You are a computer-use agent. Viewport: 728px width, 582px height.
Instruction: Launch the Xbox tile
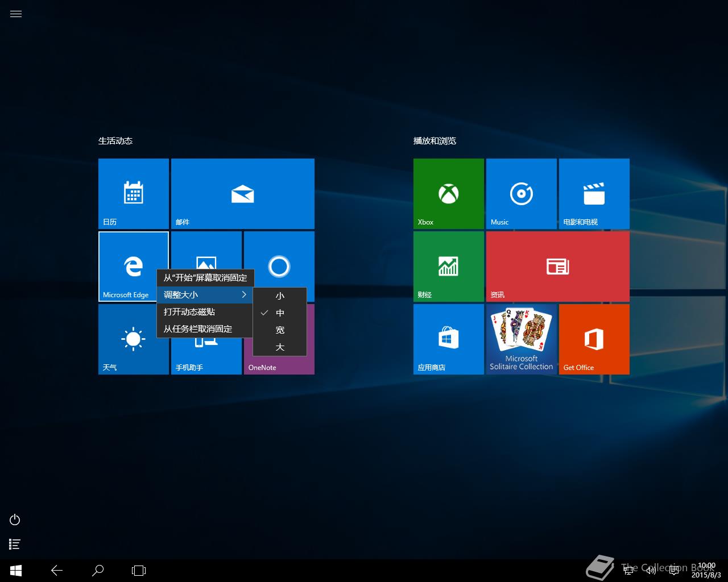tap(449, 194)
